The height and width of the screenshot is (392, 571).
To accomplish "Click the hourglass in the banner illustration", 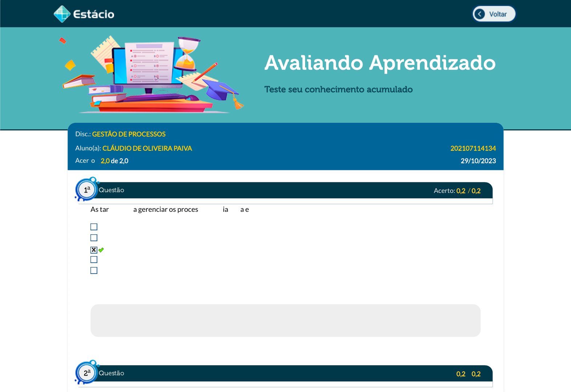I will (x=187, y=54).
